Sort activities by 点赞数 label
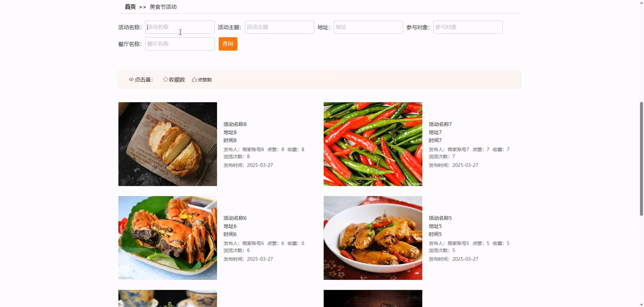The width and height of the screenshot is (644, 307). click(x=205, y=80)
